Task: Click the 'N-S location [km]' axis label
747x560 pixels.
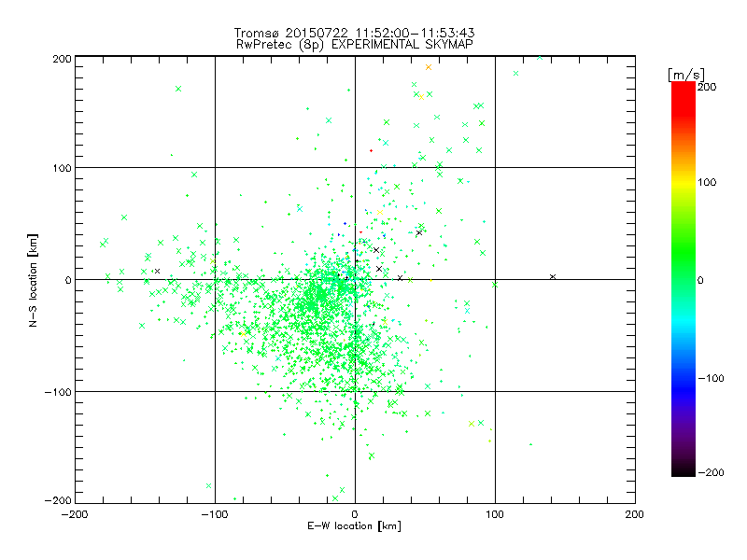Action: [33, 280]
